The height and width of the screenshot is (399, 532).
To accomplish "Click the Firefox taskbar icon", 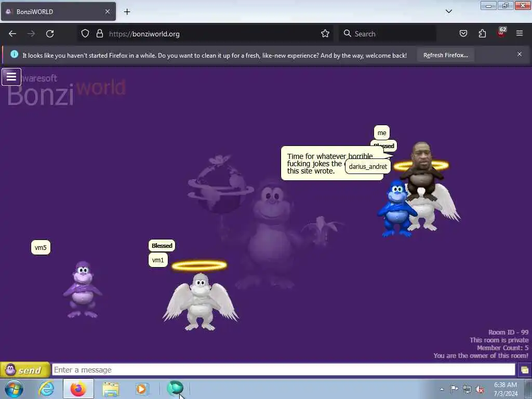I will click(x=78, y=389).
